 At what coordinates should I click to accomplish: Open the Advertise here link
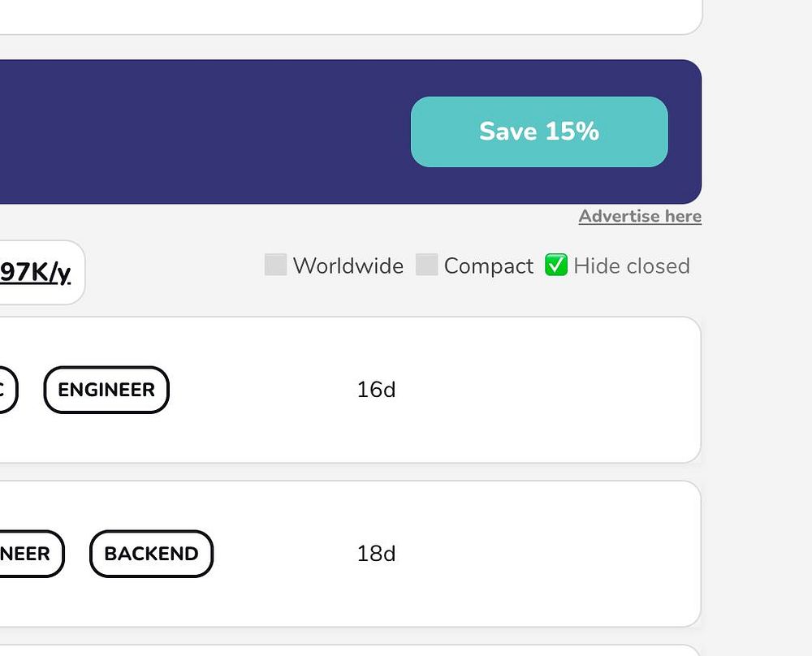pos(640,216)
